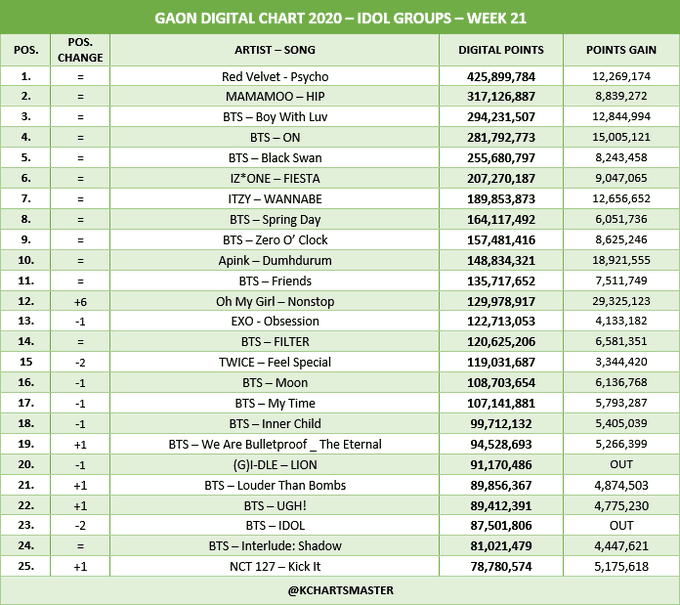This screenshot has height=605, width=680.
Task: Click the +6 position change cell
Action: point(80,301)
